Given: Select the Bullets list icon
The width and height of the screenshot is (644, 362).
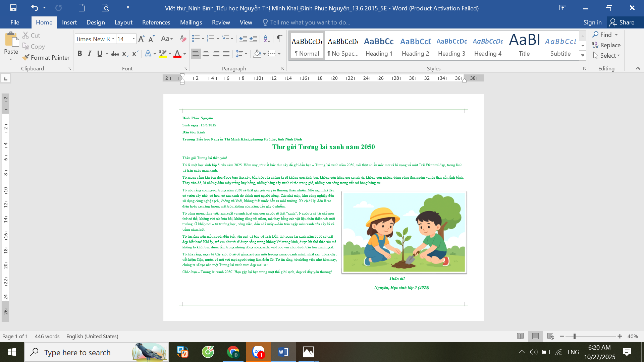Looking at the screenshot, I should pos(196,39).
